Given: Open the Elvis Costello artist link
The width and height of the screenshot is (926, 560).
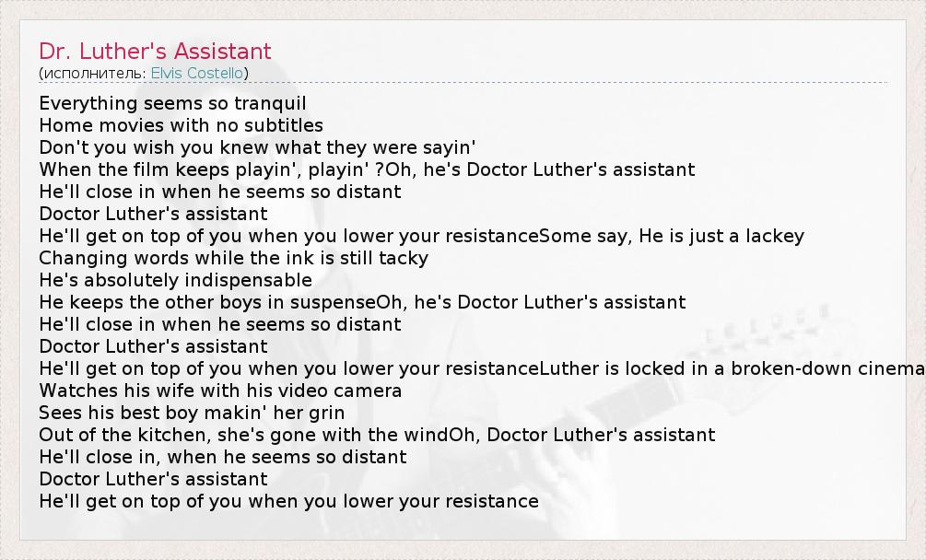Looking at the screenshot, I should [196, 74].
